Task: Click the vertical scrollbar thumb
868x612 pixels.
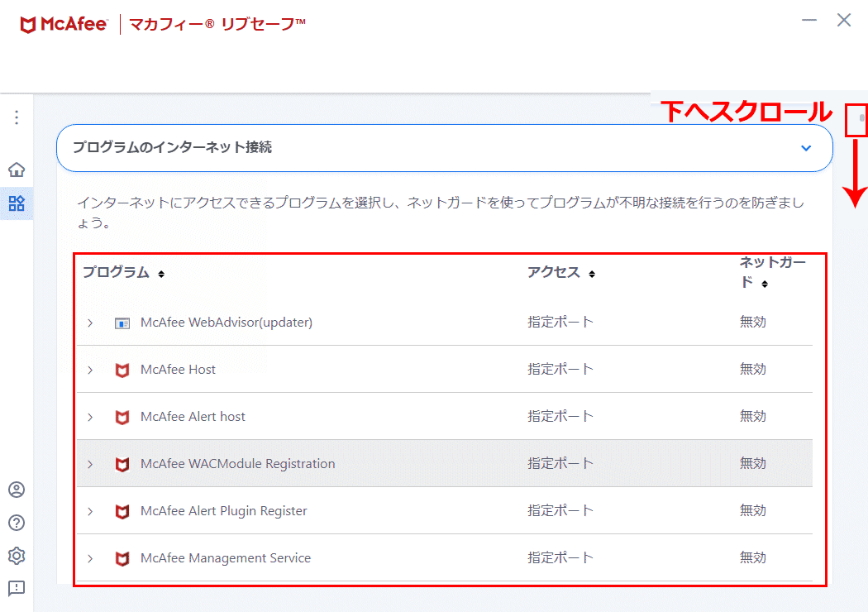Action: coord(861,118)
